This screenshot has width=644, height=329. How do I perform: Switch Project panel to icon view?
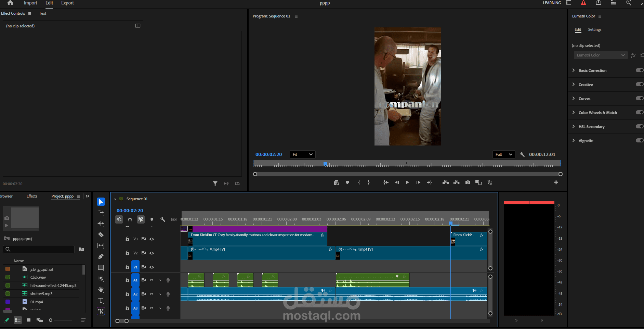click(x=29, y=320)
